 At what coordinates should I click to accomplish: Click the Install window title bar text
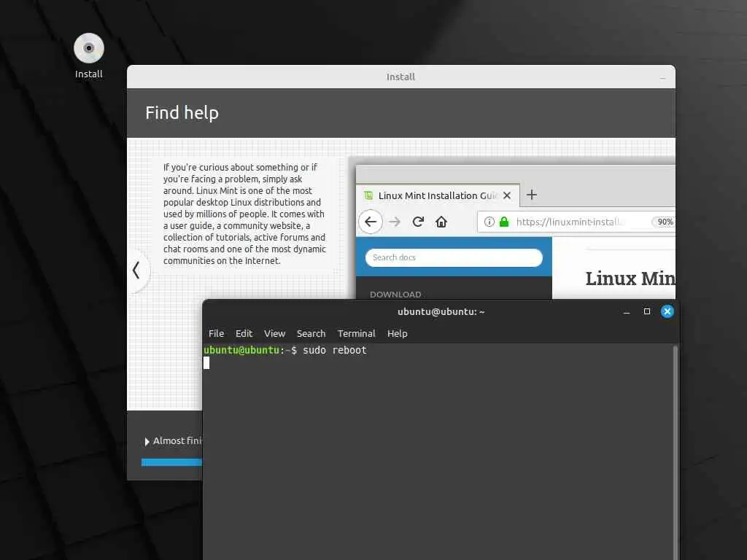pyautogui.click(x=400, y=77)
